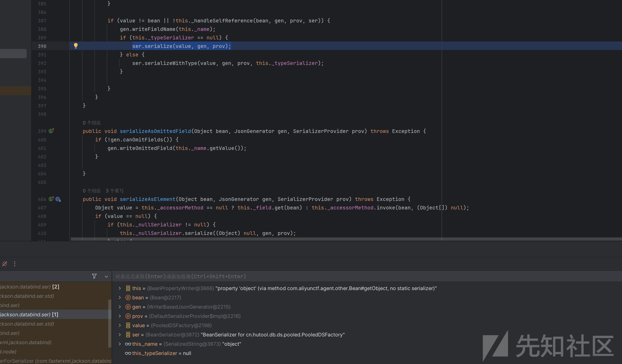Click the '0 个用法' hint above serializeAsElement
Screen dimensions: 622x364
click(92, 191)
